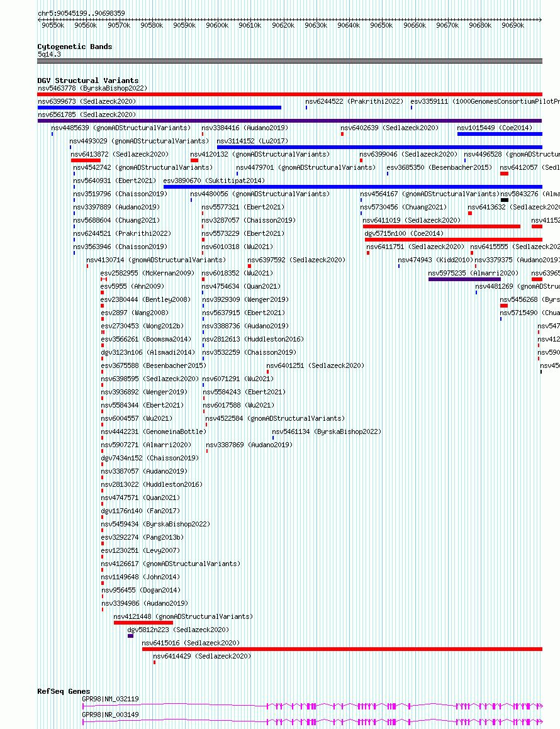Click the purple bar below nsv6561785
This screenshot has height=729, width=560.
point(290,121)
